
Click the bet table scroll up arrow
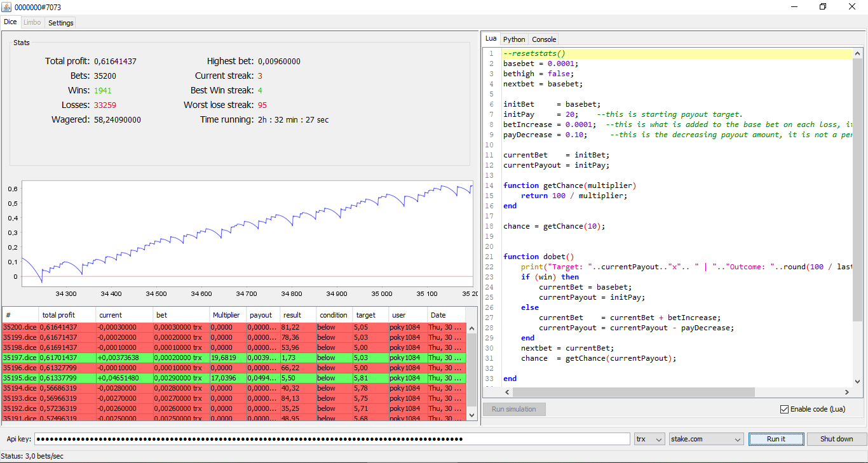[x=472, y=328]
